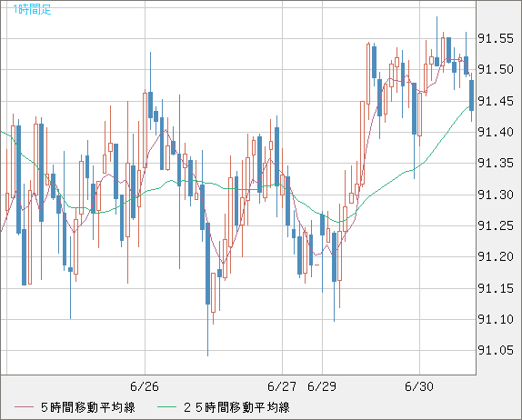Click the ２５時間移動平均線 legend label
Image resolution: width=522 pixels, height=420 pixels.
(x=236, y=407)
